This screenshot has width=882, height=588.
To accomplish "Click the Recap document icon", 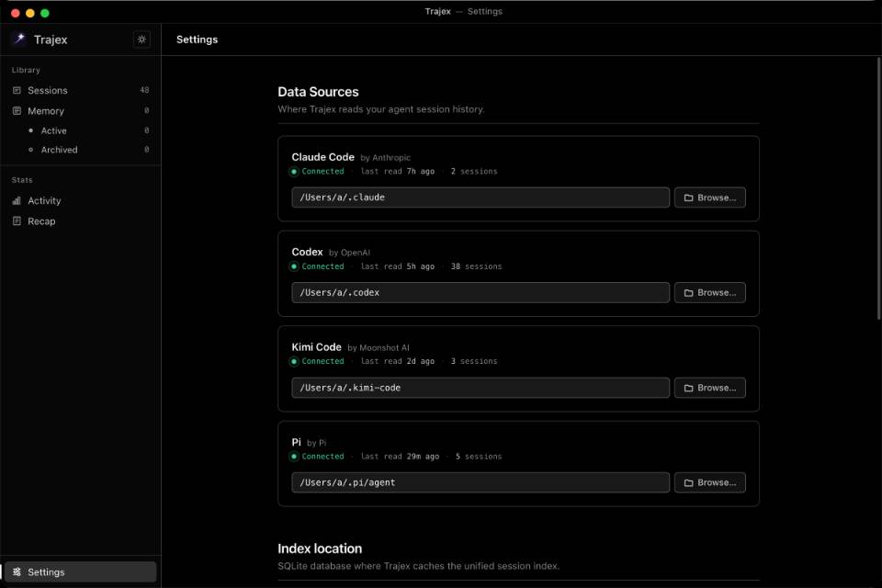I will 17,221.
